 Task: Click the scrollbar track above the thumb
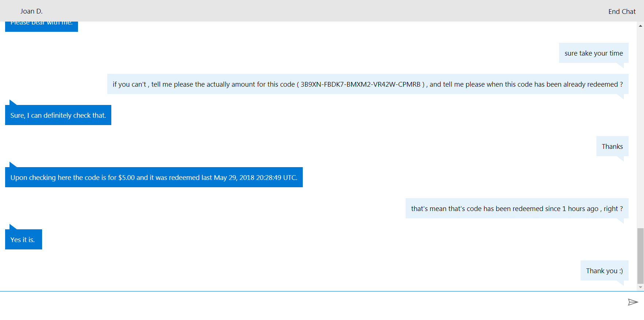click(x=640, y=128)
